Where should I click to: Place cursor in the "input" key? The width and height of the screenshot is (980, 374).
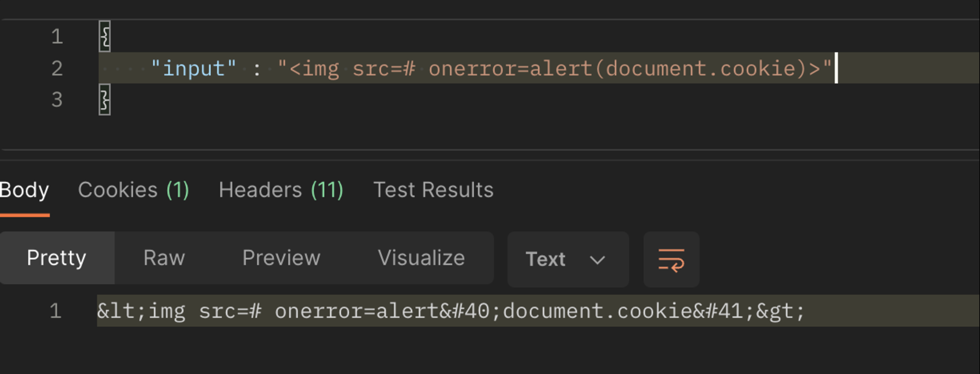(x=193, y=69)
